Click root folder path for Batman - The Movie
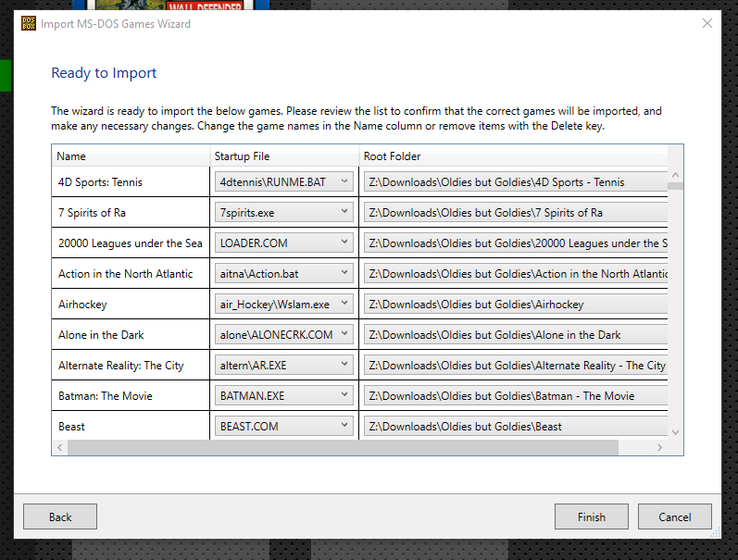Screen dimensions: 738x560 tap(516, 396)
